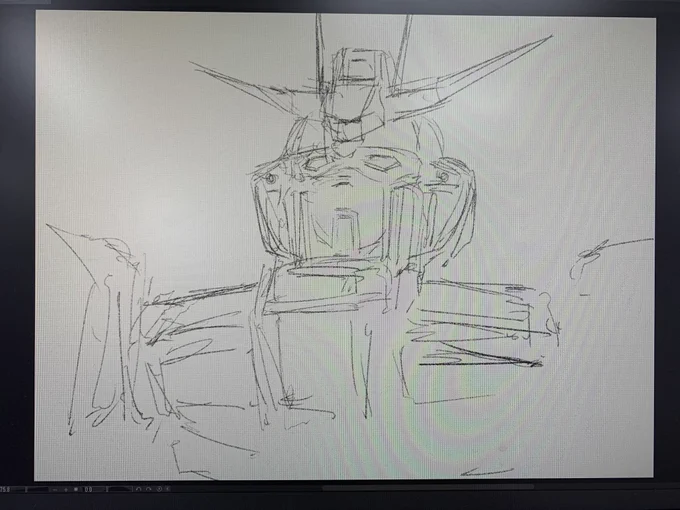Click the rotation angle field showing 0.0
This screenshot has width=680, height=510.
pos(88,489)
